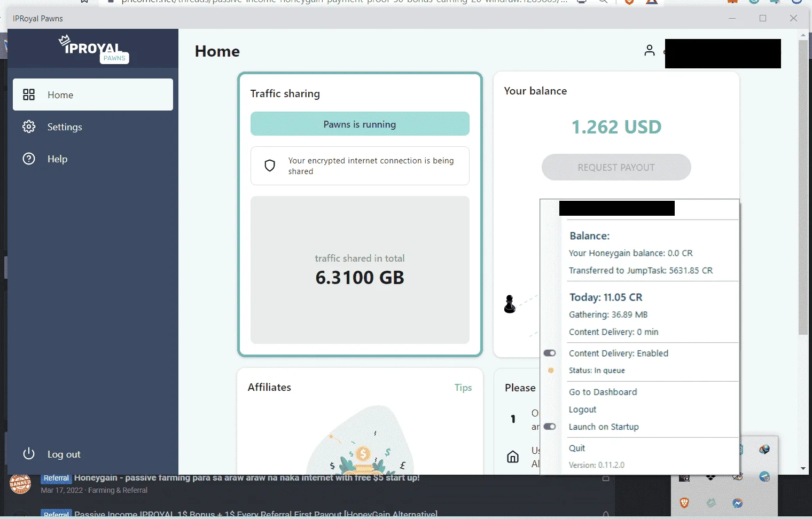Click the Messenger tray icon
812x519 pixels.
click(x=738, y=503)
